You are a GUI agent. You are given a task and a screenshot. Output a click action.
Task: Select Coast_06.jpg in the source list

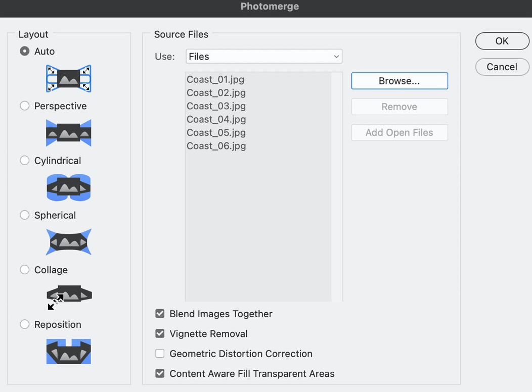point(216,146)
